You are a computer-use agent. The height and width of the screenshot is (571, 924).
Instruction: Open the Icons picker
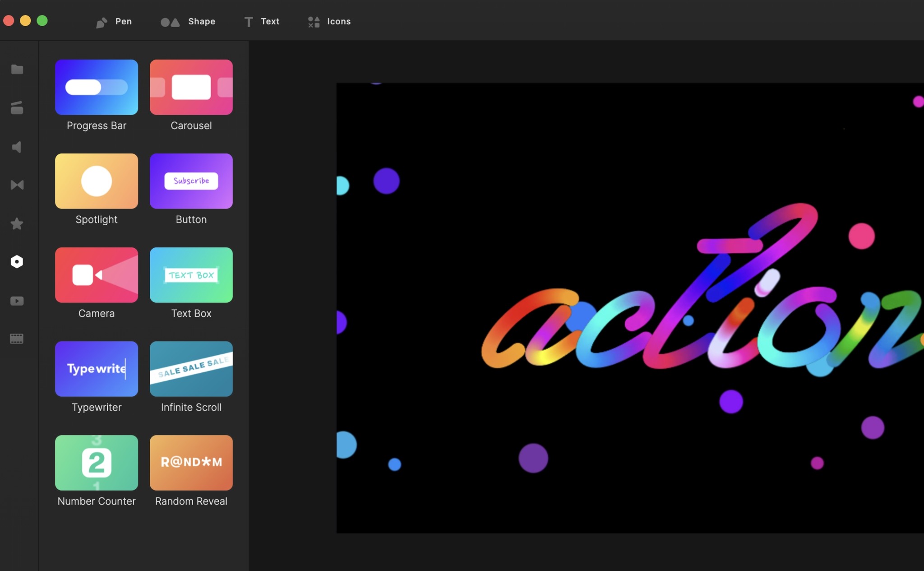[328, 21]
